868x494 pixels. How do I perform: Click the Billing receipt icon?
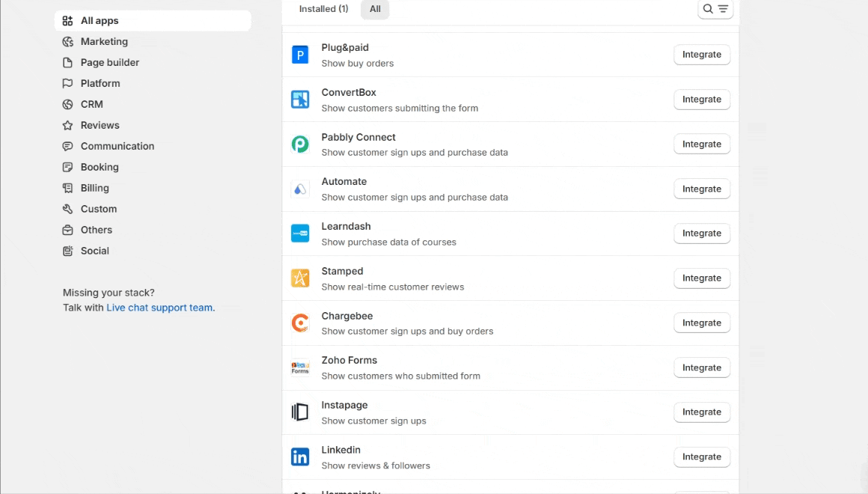click(67, 188)
